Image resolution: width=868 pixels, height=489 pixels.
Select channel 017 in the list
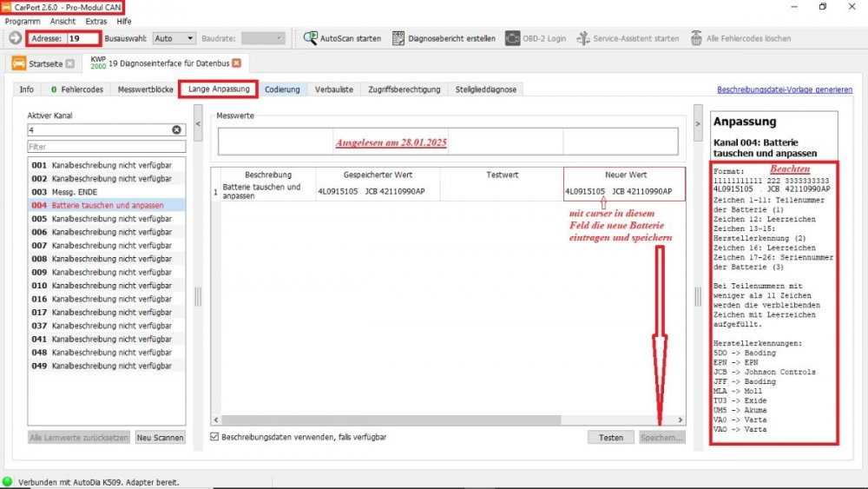[x=107, y=313]
